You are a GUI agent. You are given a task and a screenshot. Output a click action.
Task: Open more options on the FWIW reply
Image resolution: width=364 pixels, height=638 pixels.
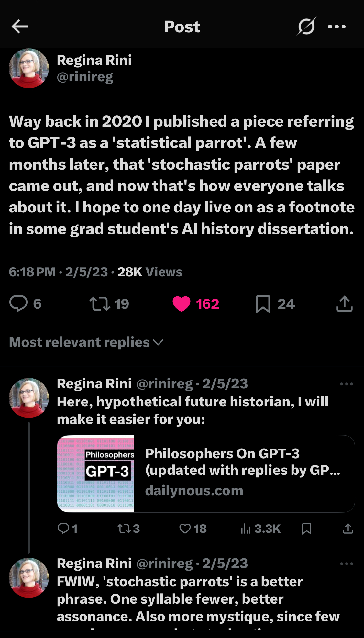(x=347, y=564)
